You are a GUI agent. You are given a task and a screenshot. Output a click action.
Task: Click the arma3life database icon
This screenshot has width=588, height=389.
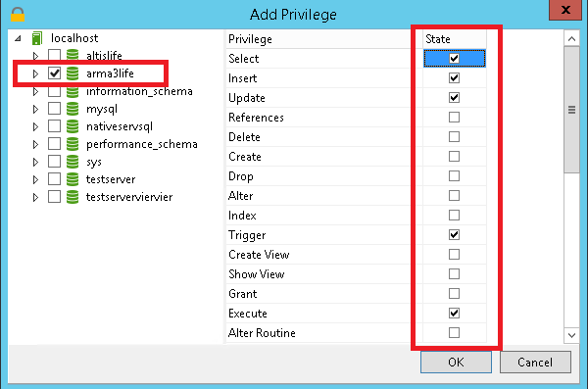(73, 73)
